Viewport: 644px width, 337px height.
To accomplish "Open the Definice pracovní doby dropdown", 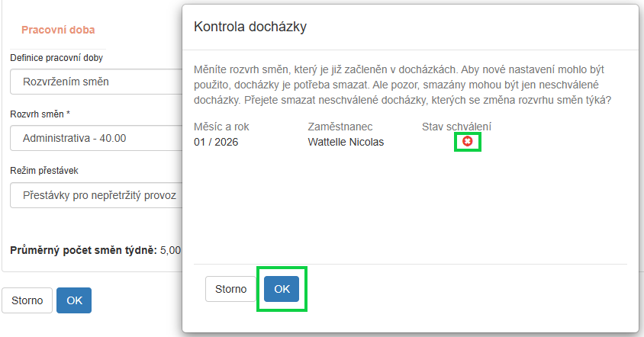I will tap(95, 82).
